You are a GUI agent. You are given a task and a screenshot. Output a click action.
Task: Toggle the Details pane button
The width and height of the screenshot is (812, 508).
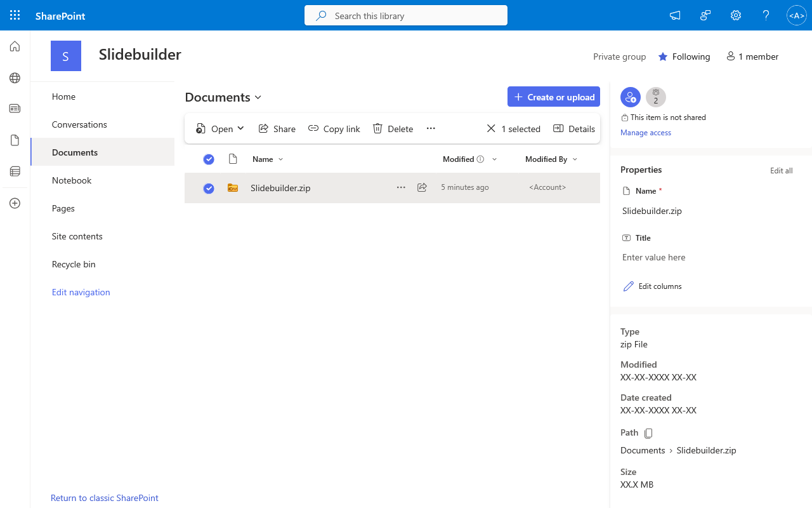pos(574,128)
